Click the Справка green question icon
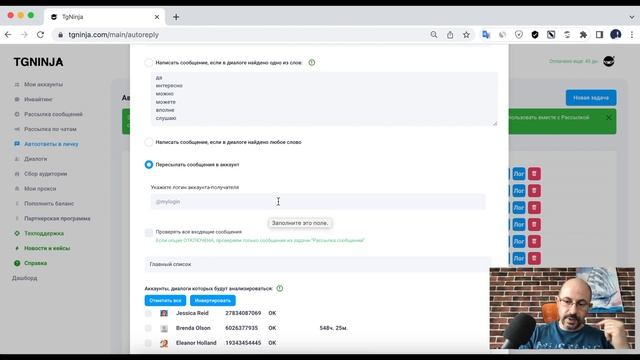Image resolution: width=640 pixels, height=360 pixels. (x=17, y=263)
